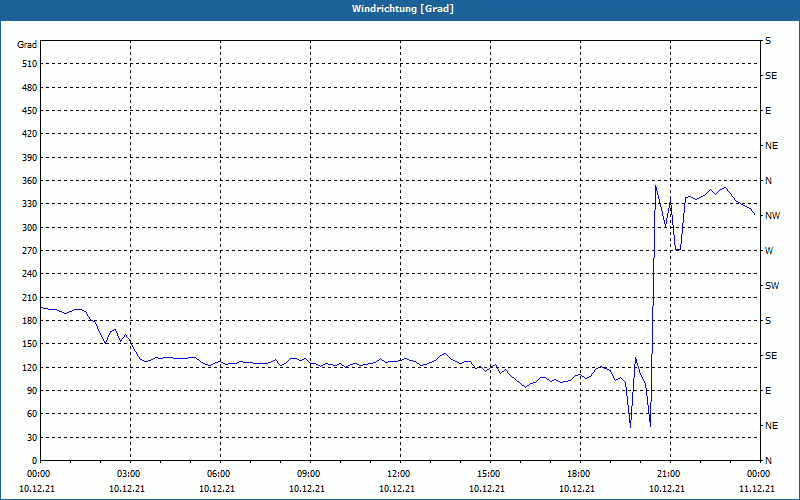This screenshot has width=800, height=500.
Task: Click the 180 y-axis value
Action: [29, 321]
